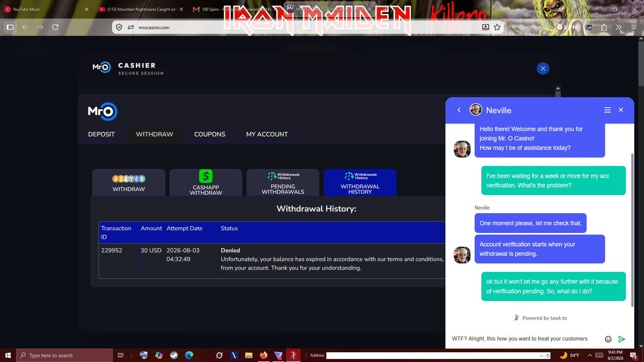The image size is (644, 362).
Task: Select transaction ID 229952
Action: click(112, 250)
